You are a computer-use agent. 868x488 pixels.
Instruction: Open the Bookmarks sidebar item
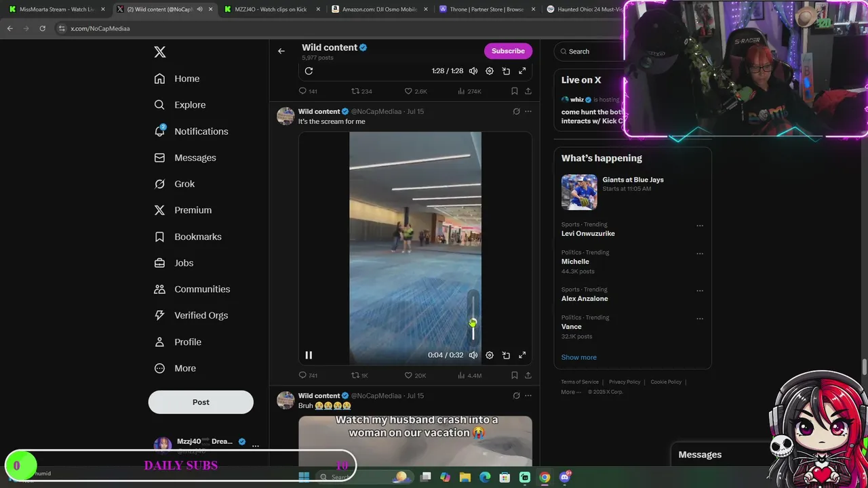(x=188, y=237)
